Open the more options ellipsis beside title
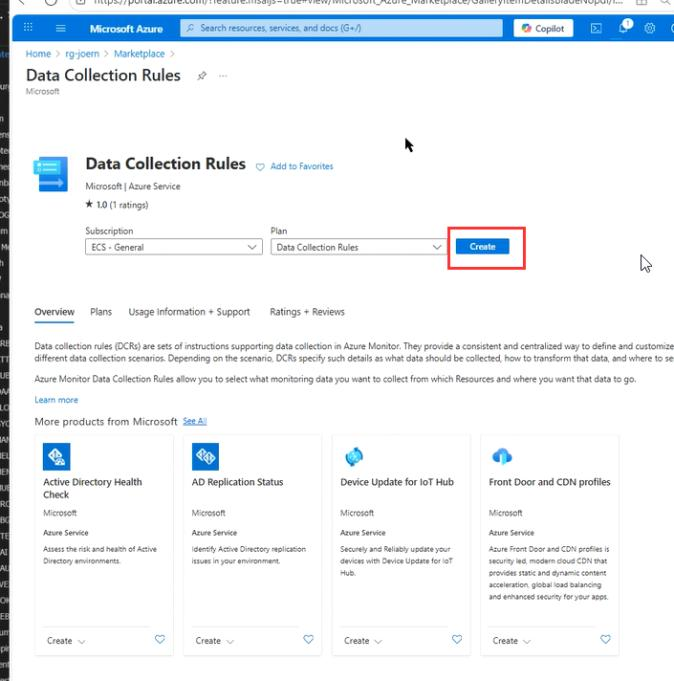 [223, 76]
